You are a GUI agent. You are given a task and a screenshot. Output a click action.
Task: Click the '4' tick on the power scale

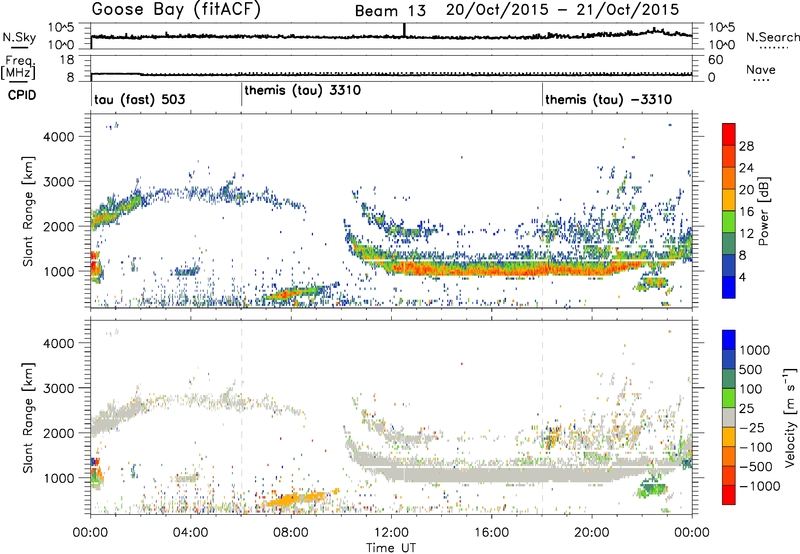pos(743,277)
